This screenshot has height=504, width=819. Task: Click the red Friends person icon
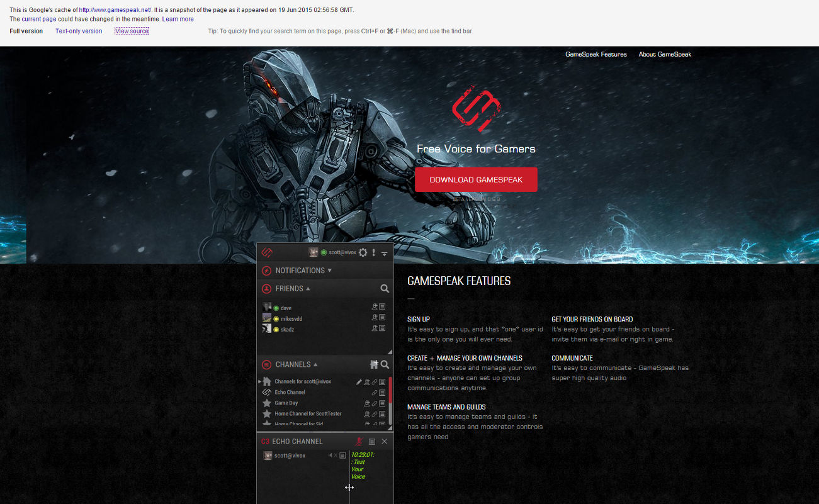click(x=266, y=289)
